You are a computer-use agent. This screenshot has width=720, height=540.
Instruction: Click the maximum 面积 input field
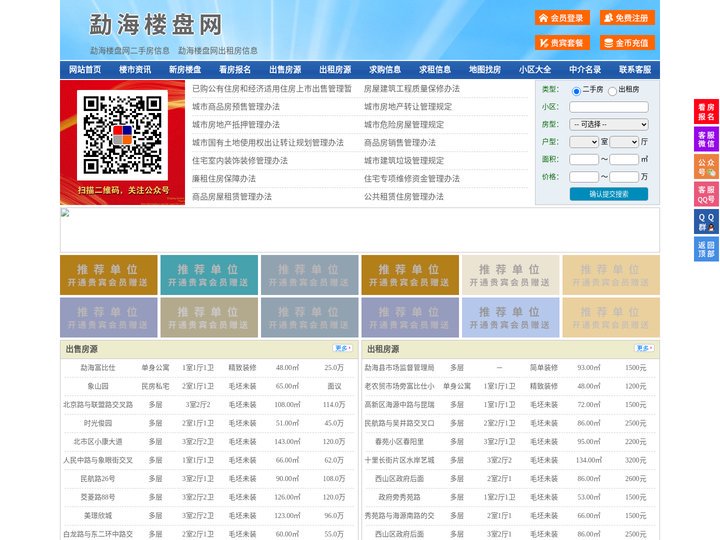coord(624,159)
